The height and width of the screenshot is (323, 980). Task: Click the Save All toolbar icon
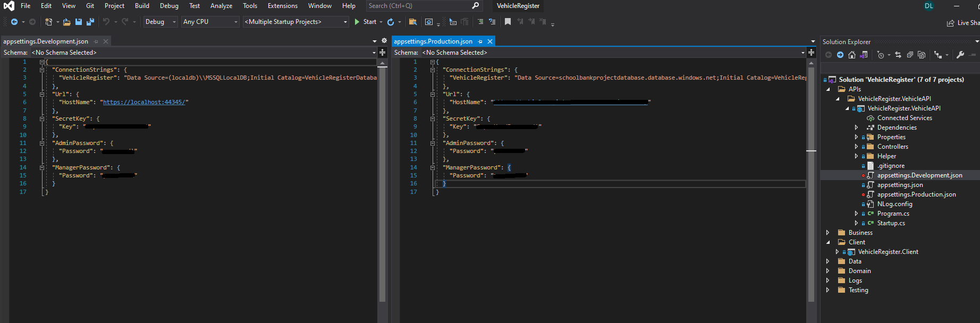click(90, 22)
